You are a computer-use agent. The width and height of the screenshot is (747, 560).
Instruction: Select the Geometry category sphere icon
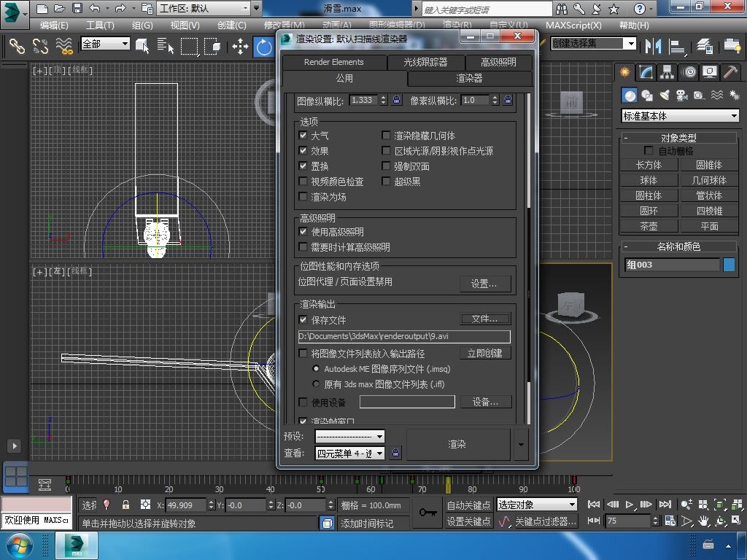[630, 96]
